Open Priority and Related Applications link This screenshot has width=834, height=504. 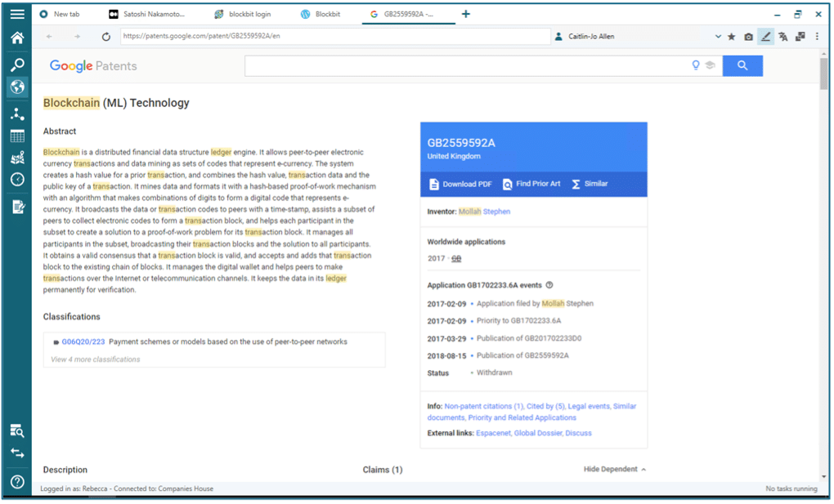(x=522, y=418)
